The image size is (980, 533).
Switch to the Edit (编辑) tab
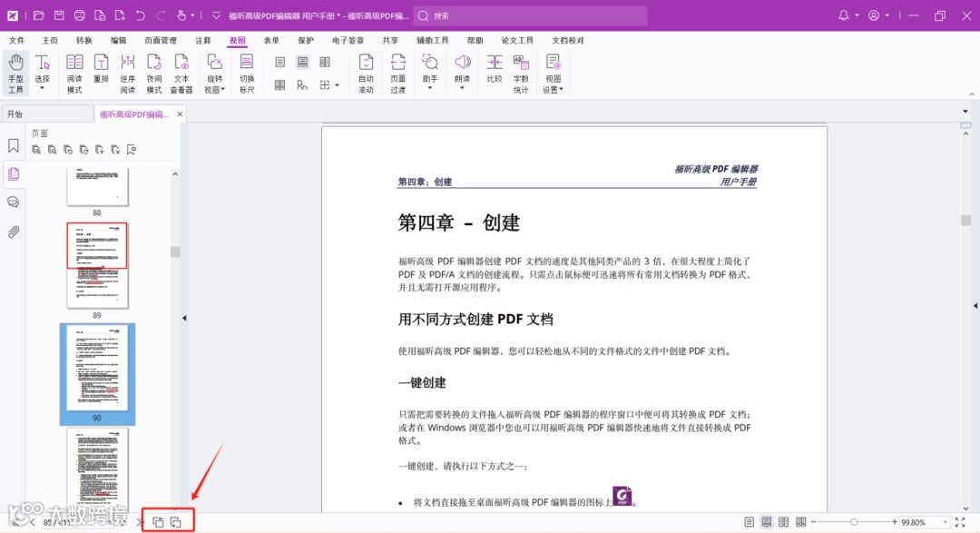118,40
